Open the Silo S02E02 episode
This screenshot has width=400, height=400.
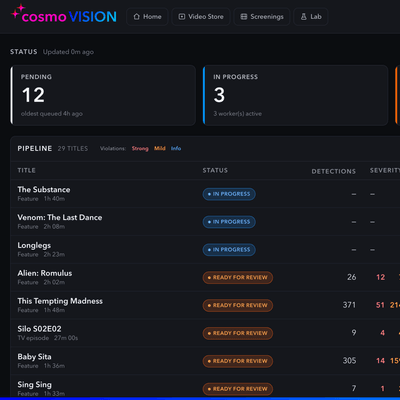point(39,329)
